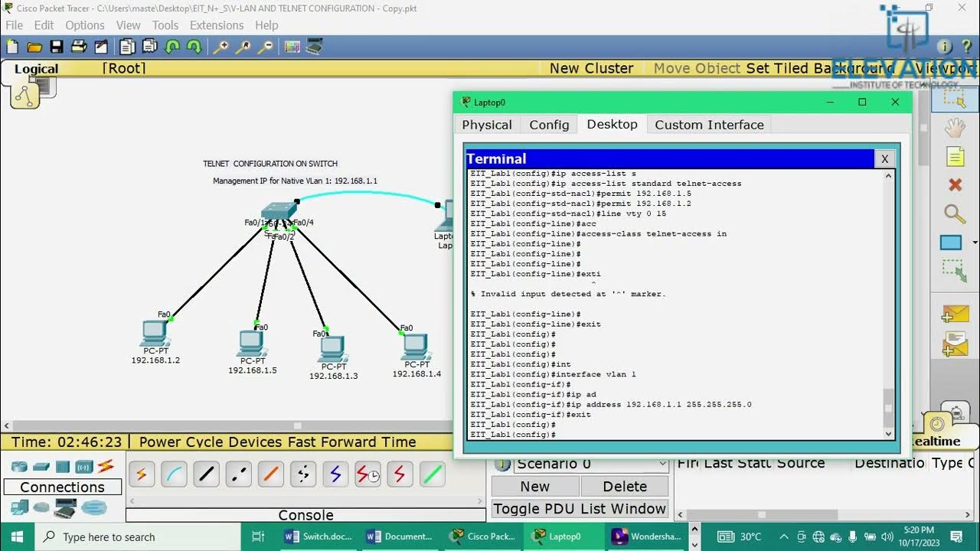The image size is (980, 551).
Task: Create a new file with the toolbar icon
Action: pyautogui.click(x=12, y=47)
